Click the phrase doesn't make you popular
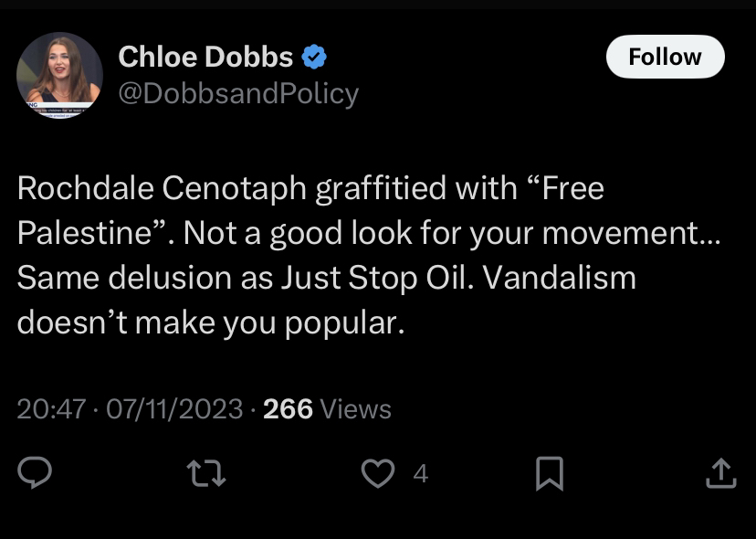 211,322
